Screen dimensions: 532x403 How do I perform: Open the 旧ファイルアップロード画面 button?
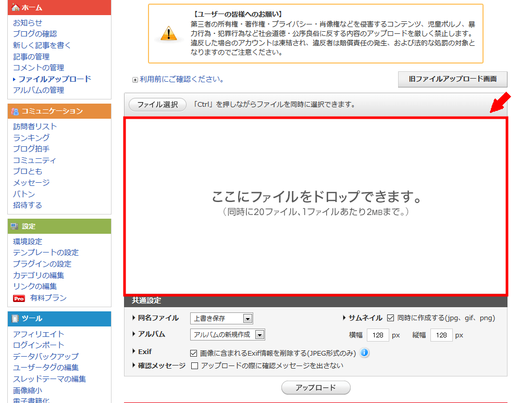[x=453, y=79]
